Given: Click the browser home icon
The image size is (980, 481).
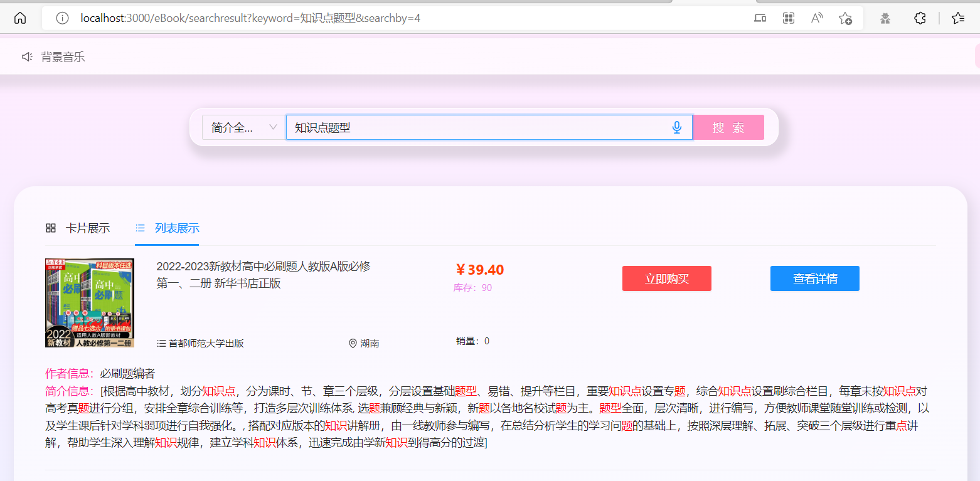Looking at the screenshot, I should (x=20, y=18).
